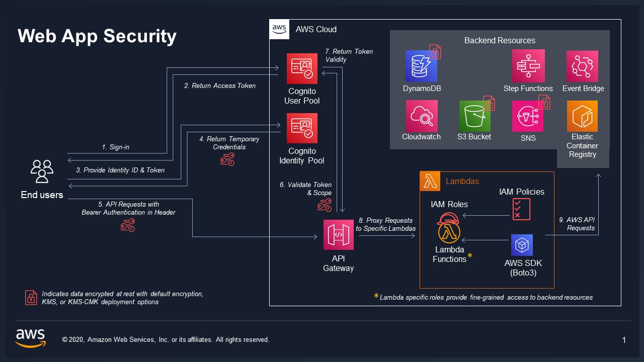
Task: Click the DynamoDB service icon
Action: click(x=421, y=66)
